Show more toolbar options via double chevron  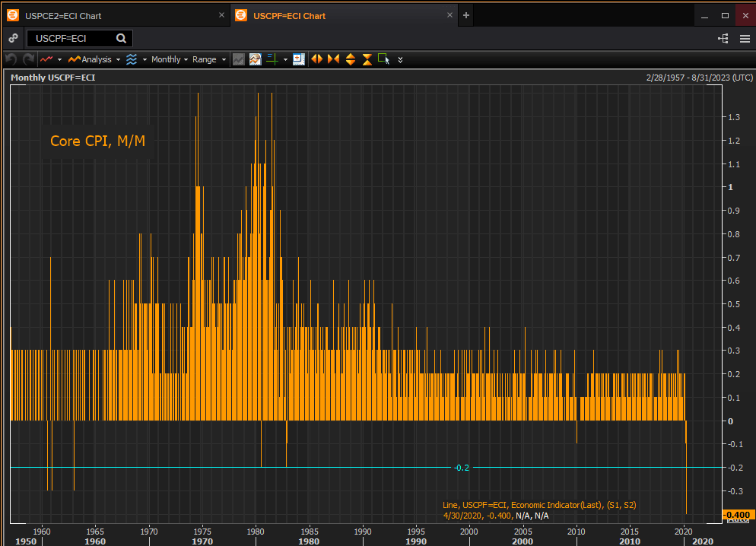(401, 59)
